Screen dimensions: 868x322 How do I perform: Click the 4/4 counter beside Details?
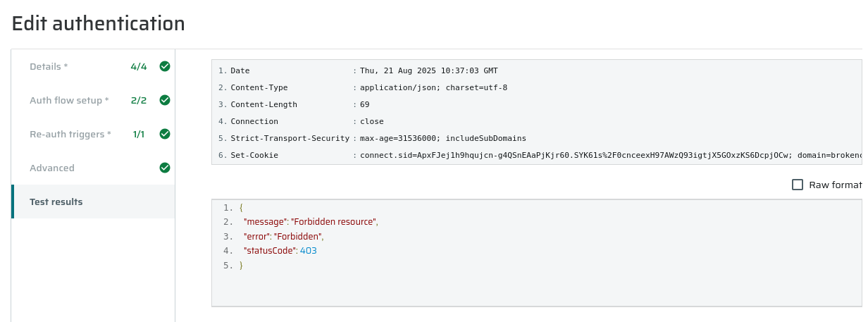pyautogui.click(x=139, y=66)
